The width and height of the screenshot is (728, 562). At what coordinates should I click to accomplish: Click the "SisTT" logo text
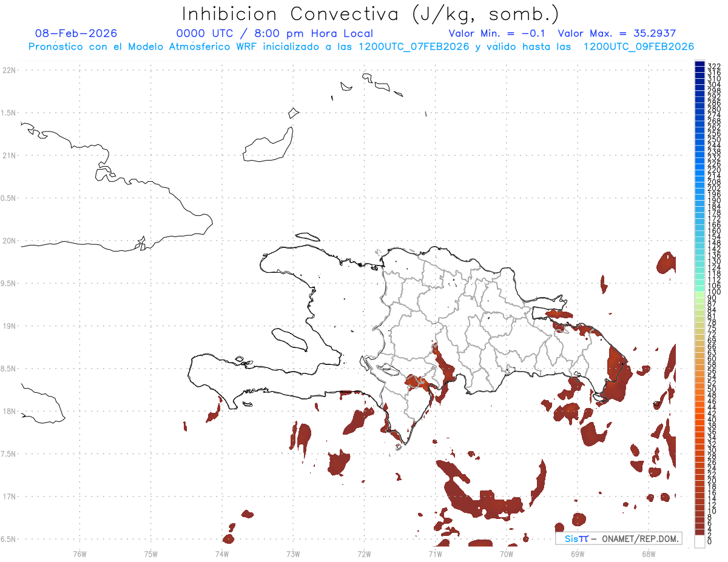click(x=576, y=539)
